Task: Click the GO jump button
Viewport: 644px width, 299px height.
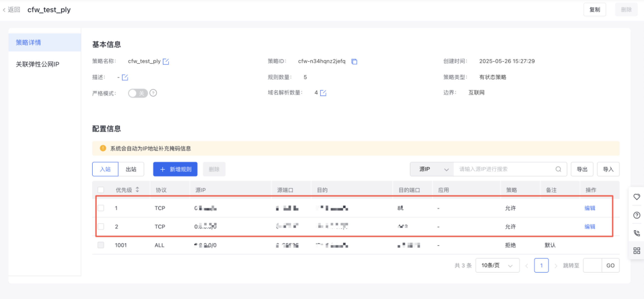Action: click(610, 265)
